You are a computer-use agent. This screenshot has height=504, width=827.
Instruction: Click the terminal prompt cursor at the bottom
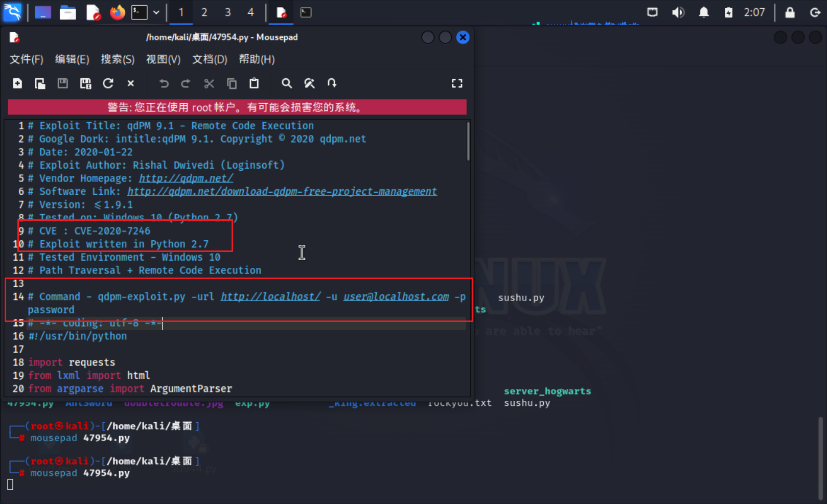(x=10, y=485)
